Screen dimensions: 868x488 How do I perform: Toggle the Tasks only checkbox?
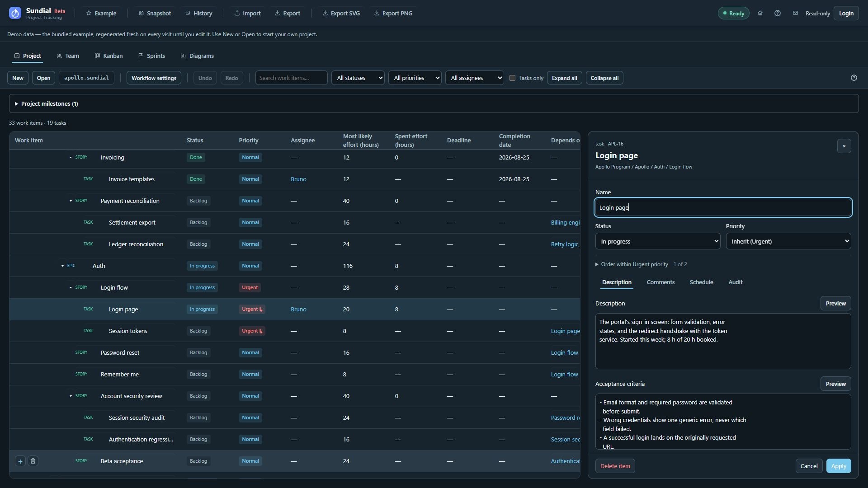click(512, 78)
